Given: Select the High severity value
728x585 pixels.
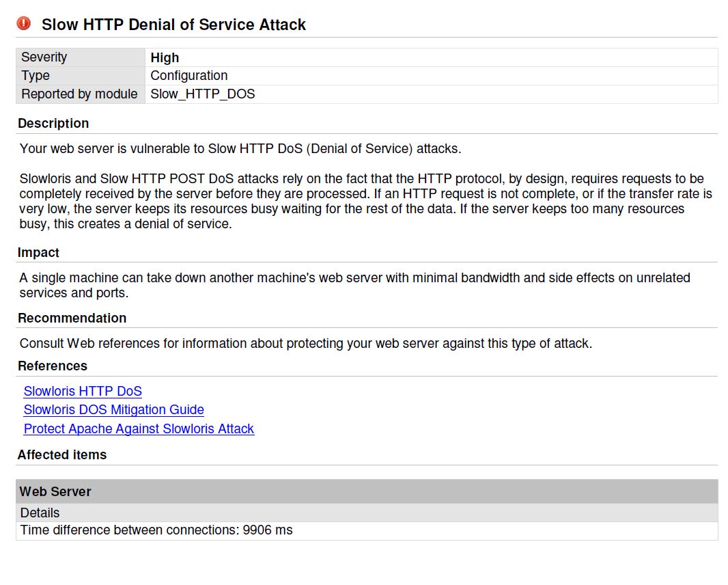Looking at the screenshot, I should click(x=165, y=57).
